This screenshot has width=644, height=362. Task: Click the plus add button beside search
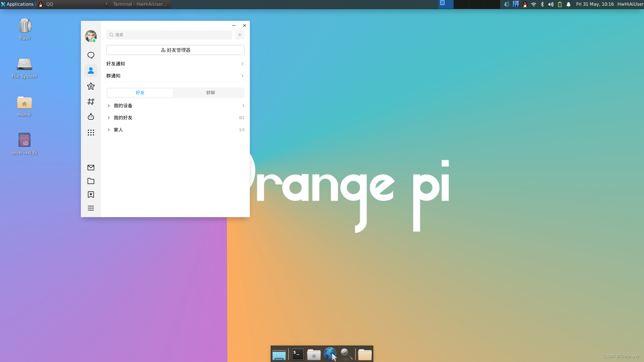point(240,35)
